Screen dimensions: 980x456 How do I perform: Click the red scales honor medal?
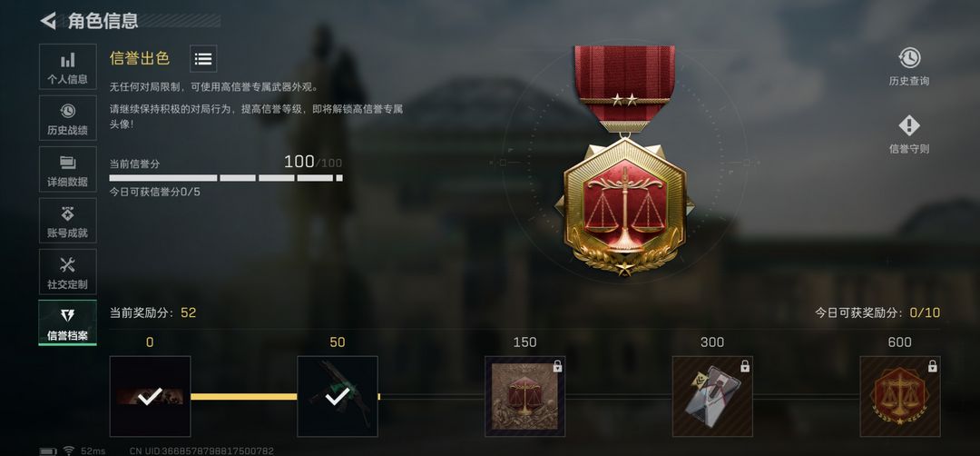(x=624, y=160)
